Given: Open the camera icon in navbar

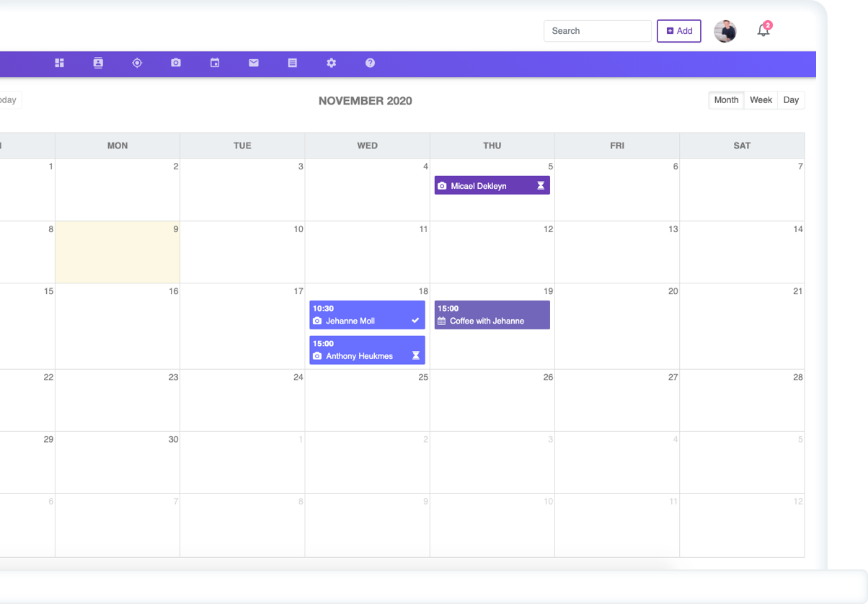Looking at the screenshot, I should [x=176, y=63].
